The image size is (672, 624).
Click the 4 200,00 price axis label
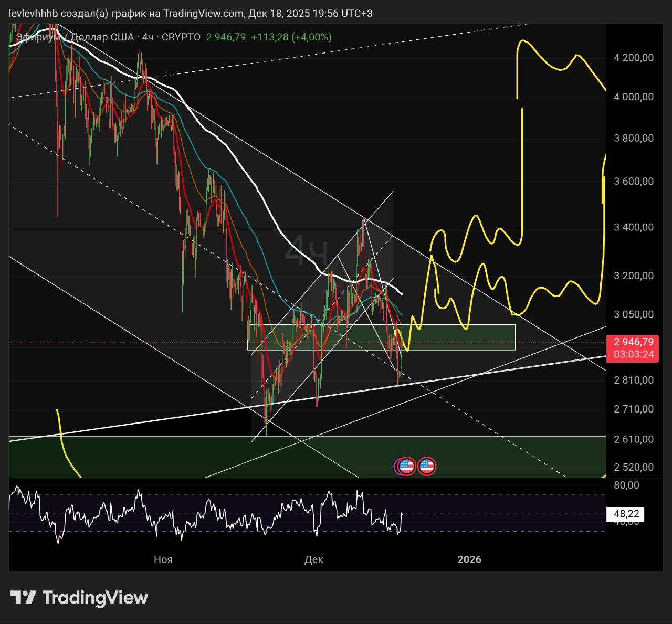pyautogui.click(x=634, y=57)
